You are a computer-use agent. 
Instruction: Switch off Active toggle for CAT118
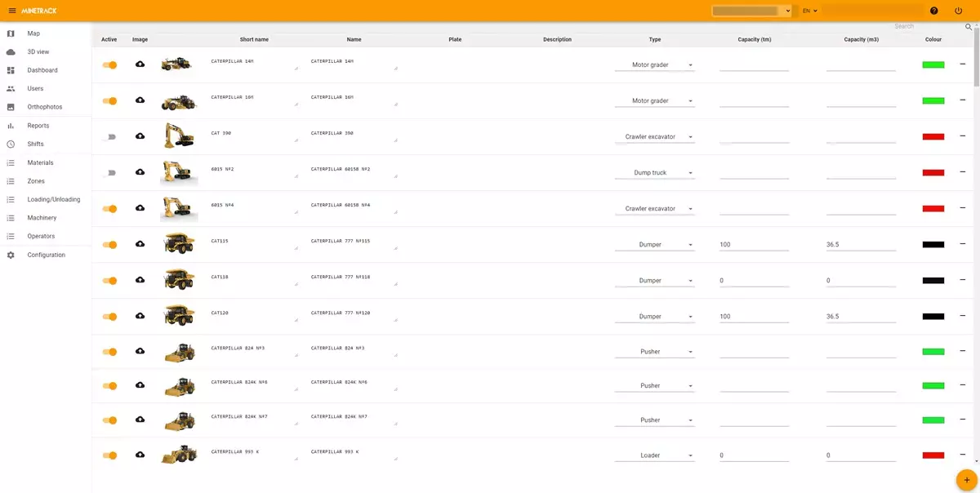109,281
